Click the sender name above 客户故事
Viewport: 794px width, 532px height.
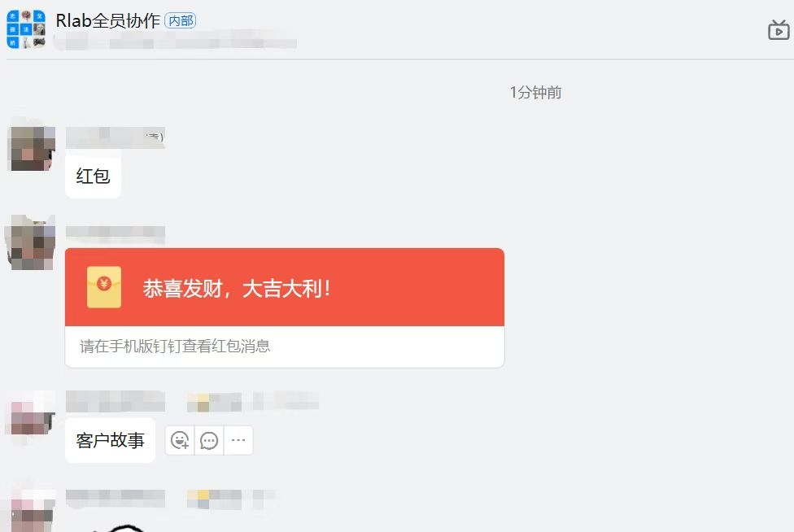[116, 401]
